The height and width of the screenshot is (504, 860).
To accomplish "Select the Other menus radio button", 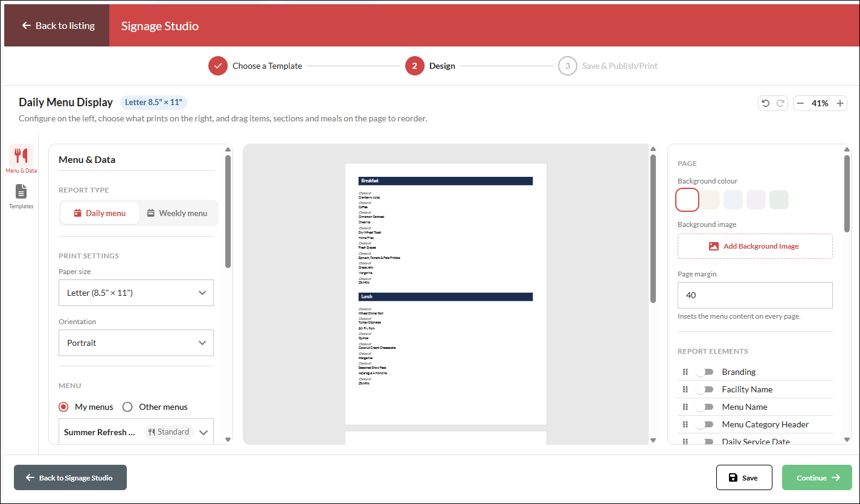I will coord(127,407).
